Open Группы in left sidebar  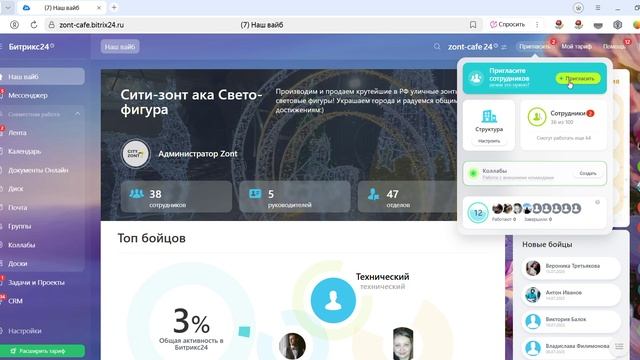click(x=20, y=226)
